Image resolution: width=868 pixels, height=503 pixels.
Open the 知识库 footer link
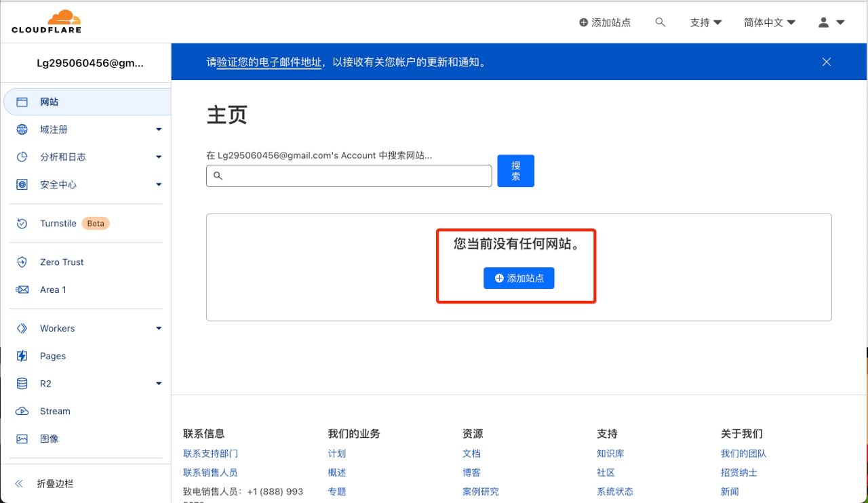[x=610, y=454]
